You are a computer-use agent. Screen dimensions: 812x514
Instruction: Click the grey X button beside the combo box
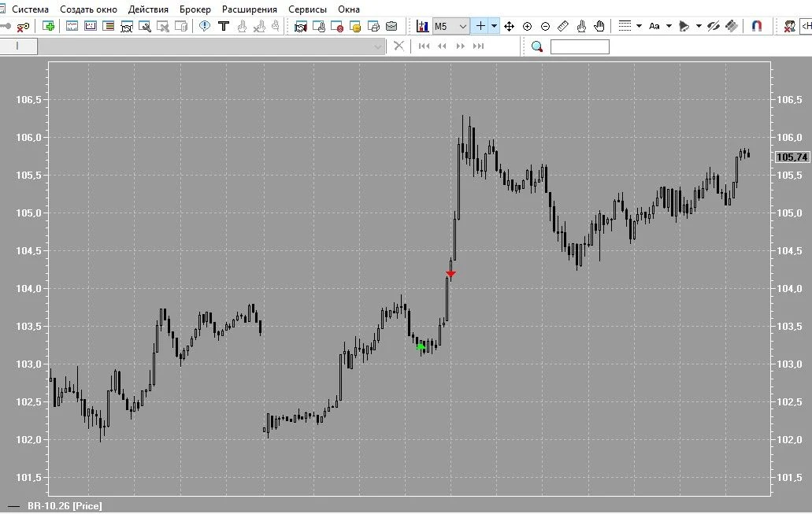tap(399, 46)
